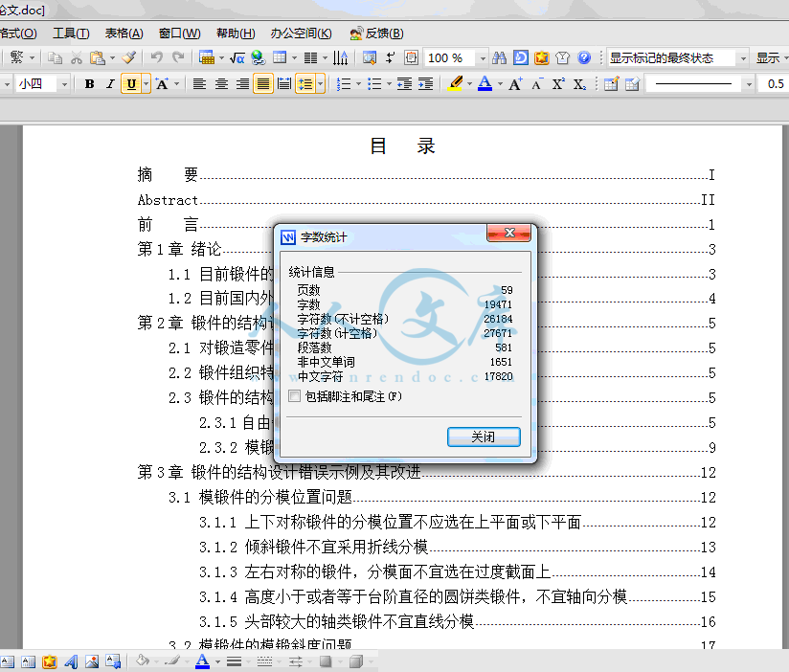
Task: Click the Abstract table of contents entry
Action: click(x=427, y=200)
